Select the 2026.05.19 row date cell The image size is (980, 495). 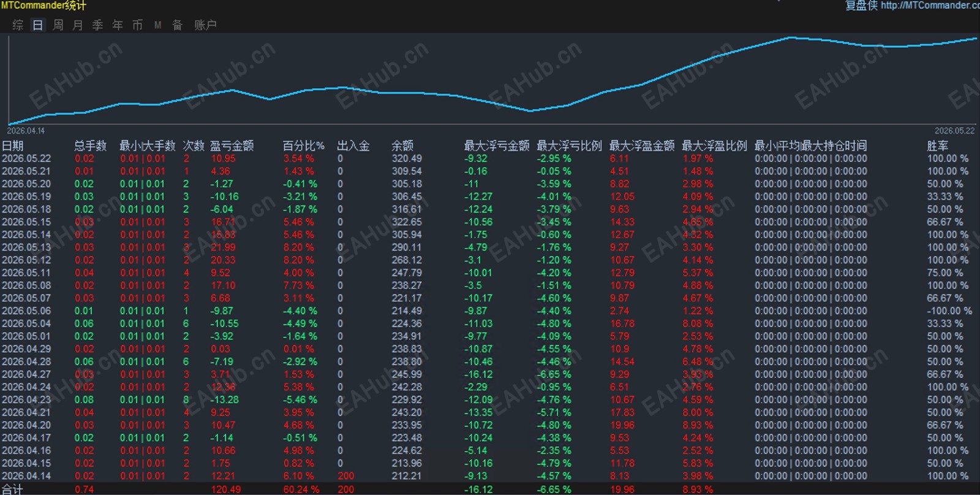point(26,197)
